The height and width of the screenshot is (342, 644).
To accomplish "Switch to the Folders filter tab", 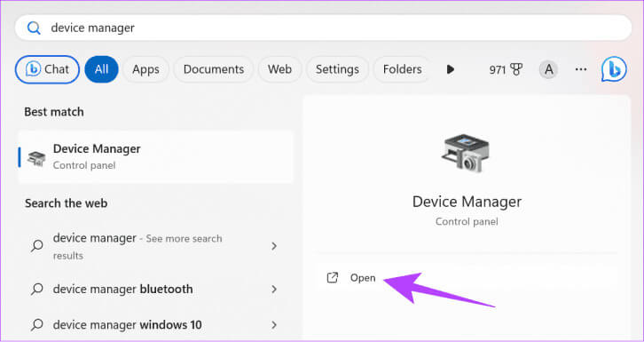I will (x=402, y=69).
